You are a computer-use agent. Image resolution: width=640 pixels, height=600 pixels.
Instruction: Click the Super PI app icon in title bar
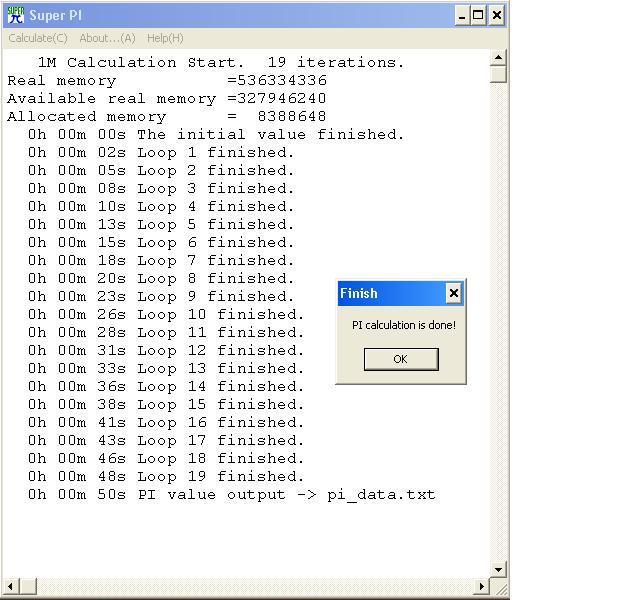pyautogui.click(x=16, y=16)
